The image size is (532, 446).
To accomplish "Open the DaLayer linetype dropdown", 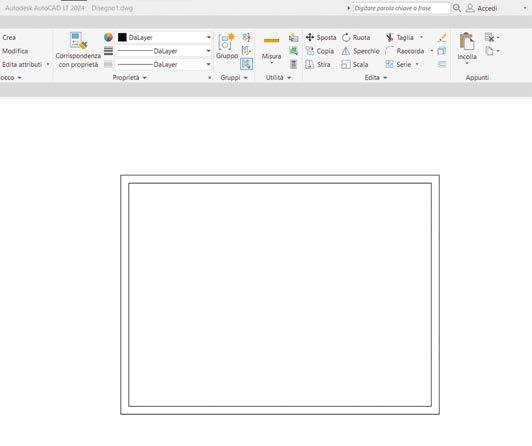I will pyautogui.click(x=164, y=64).
